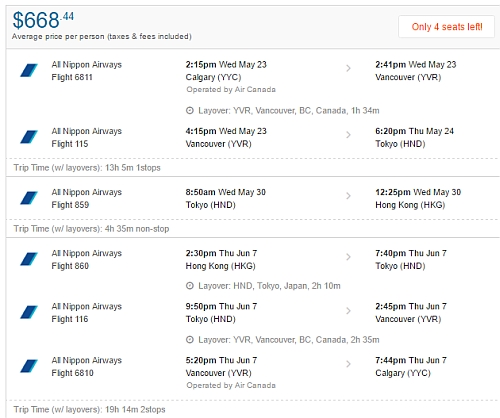Click the arrow on the Flight 6810 row
500x418 pixels.
coord(348,364)
